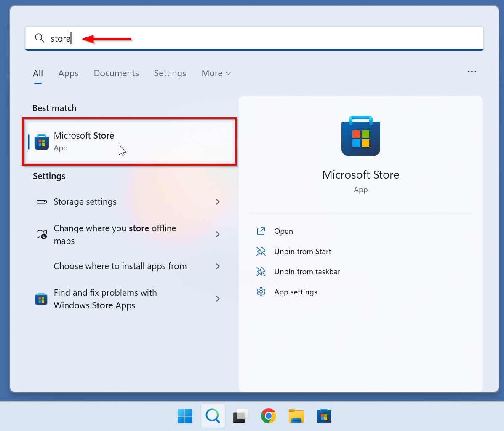Open the Windows Start button on taskbar
Screen dimensions: 504x431
(185, 416)
